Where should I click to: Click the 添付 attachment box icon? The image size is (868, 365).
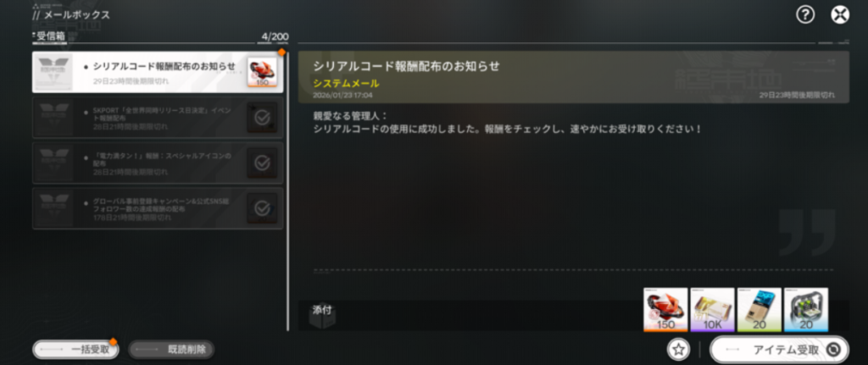click(321, 316)
